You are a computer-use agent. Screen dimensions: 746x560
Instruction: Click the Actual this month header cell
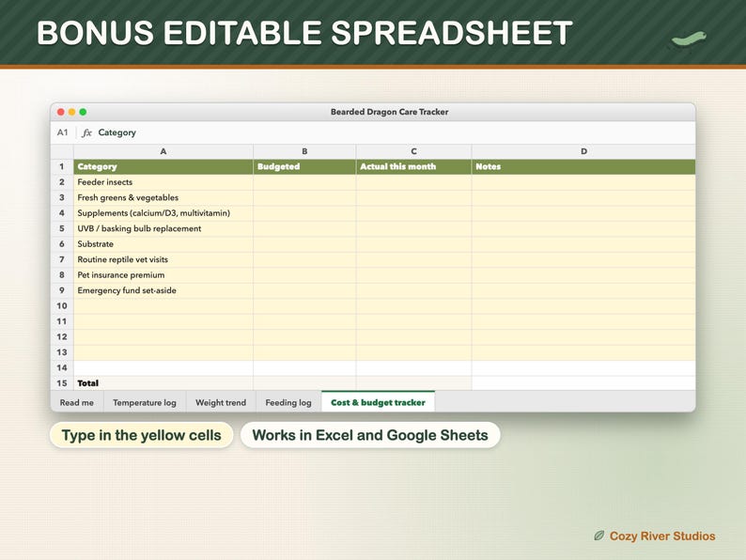414,166
